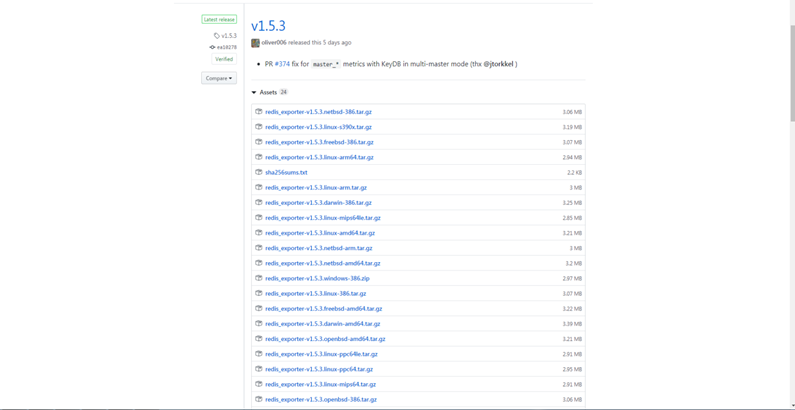Download redis_exporter-v1.5.3.freebsd-amd64.tar.gz
795x410 pixels.
[323, 309]
